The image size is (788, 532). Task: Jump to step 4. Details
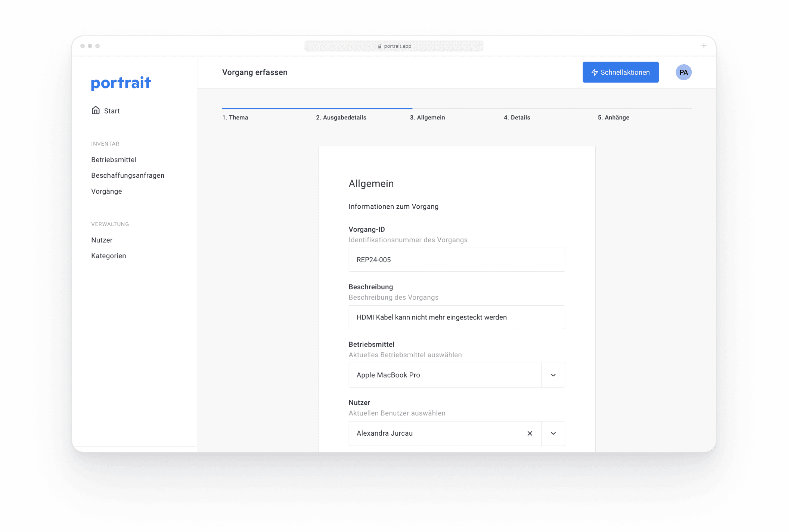coord(516,118)
